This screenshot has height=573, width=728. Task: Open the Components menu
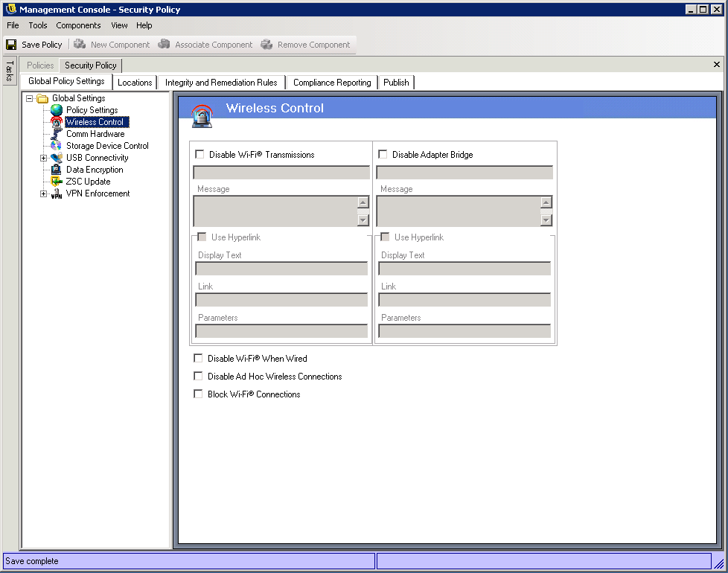pos(78,25)
